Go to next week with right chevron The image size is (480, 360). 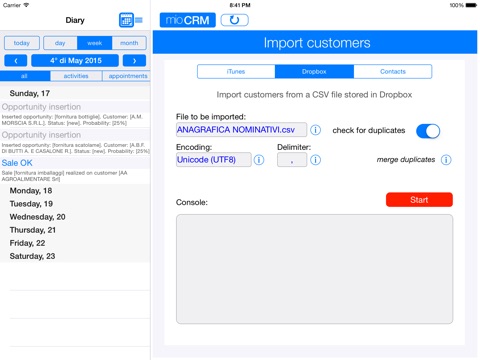[x=134, y=61]
